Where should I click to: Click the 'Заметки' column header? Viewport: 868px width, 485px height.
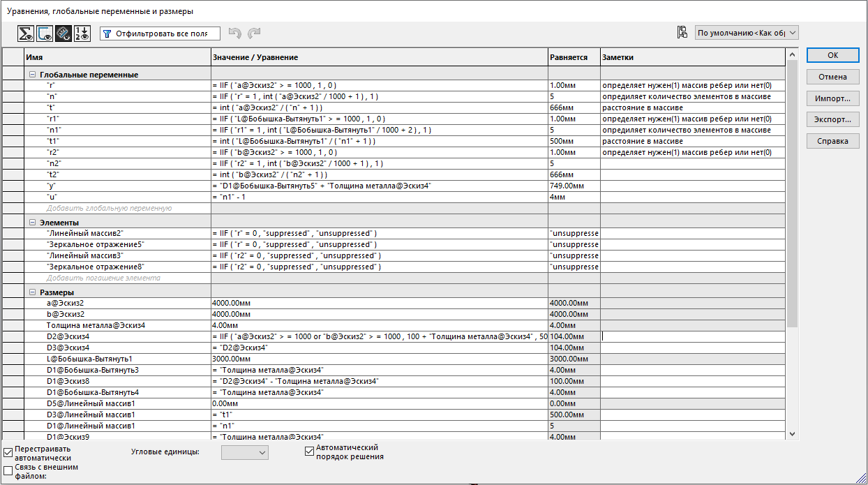[693, 57]
